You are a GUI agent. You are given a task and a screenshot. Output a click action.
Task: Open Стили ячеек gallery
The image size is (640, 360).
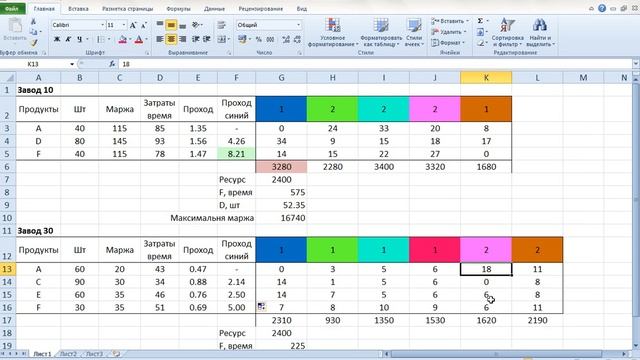(x=414, y=33)
